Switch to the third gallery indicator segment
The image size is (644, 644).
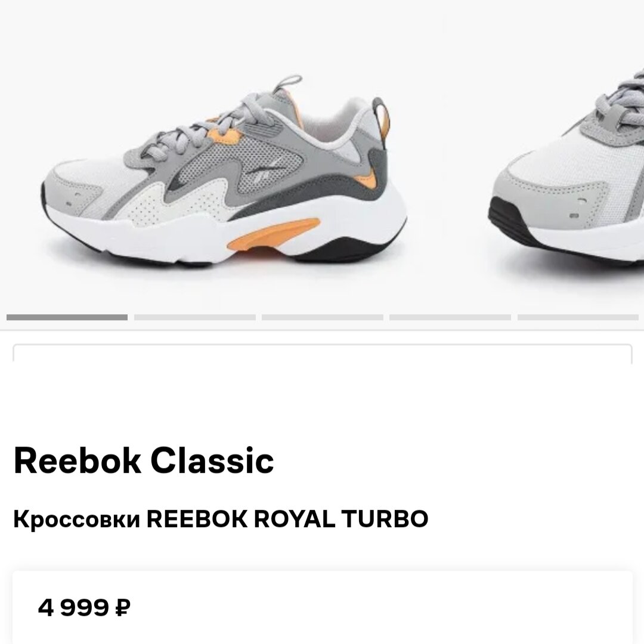click(x=323, y=317)
